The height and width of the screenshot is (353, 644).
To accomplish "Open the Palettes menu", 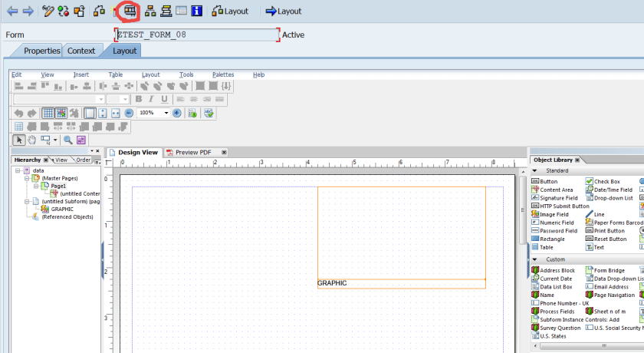I will [x=222, y=74].
